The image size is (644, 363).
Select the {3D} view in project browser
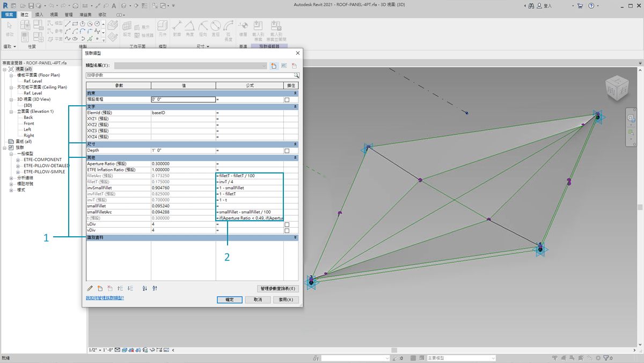pos(28,105)
